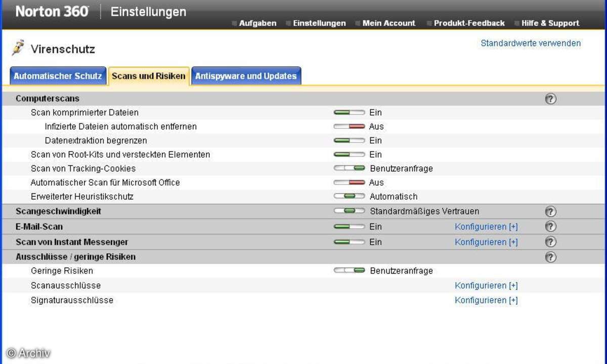607x364 pixels.
Task: Open Hilfe & Support menu
Action: coord(550,23)
